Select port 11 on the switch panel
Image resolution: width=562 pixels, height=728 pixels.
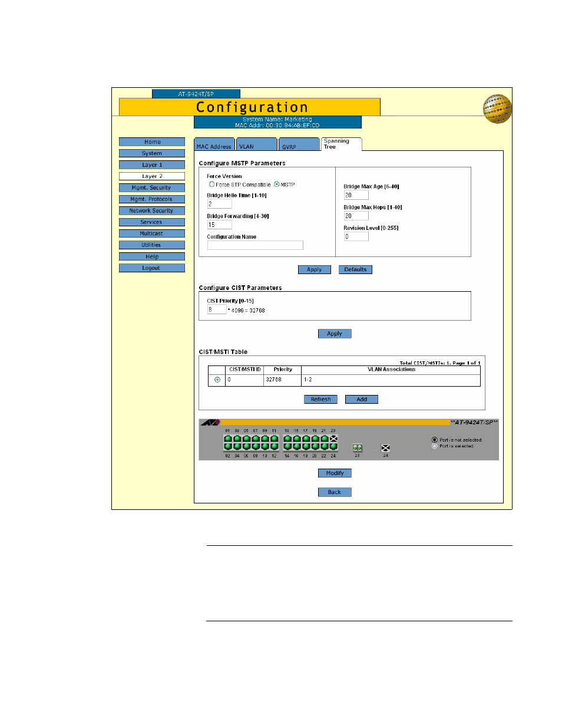click(274, 439)
